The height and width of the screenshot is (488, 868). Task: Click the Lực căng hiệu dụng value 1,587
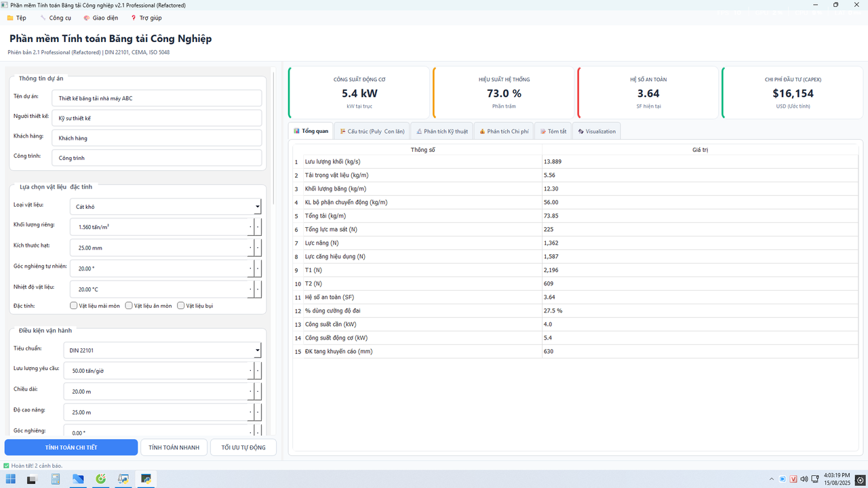(x=701, y=256)
